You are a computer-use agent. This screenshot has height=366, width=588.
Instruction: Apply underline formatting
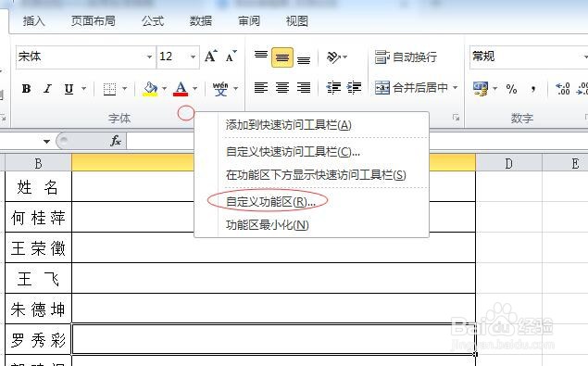[69, 89]
